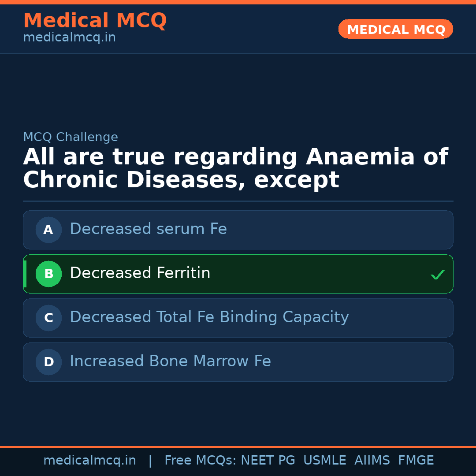Open the medicalmcq.in link in the footer
Screen dimensions: 476x476
tap(89, 461)
